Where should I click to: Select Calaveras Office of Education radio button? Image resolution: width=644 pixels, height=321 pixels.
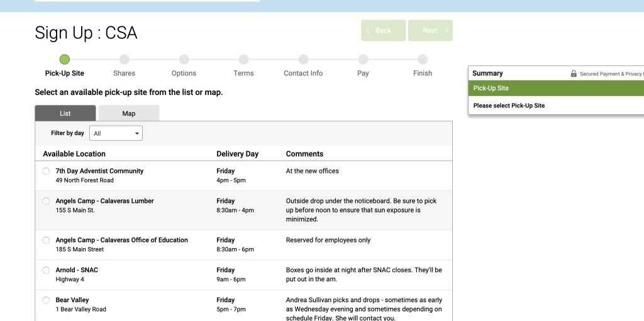click(46, 241)
